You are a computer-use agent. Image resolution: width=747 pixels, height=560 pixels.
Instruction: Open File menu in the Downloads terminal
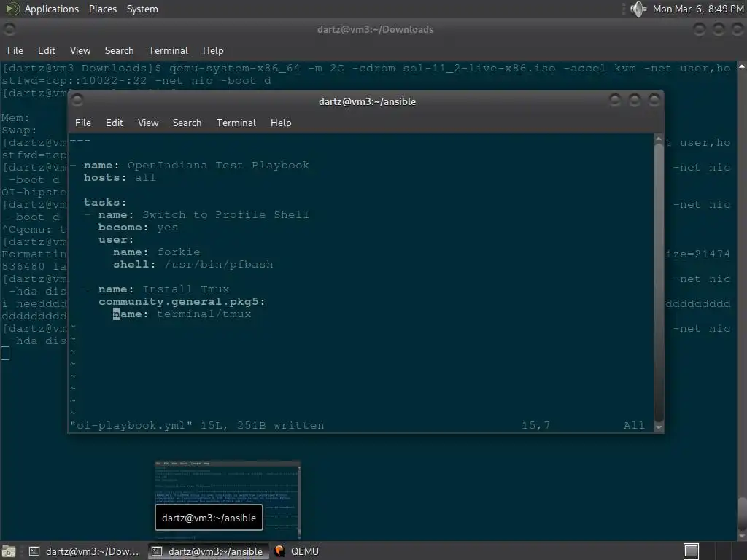(15, 50)
